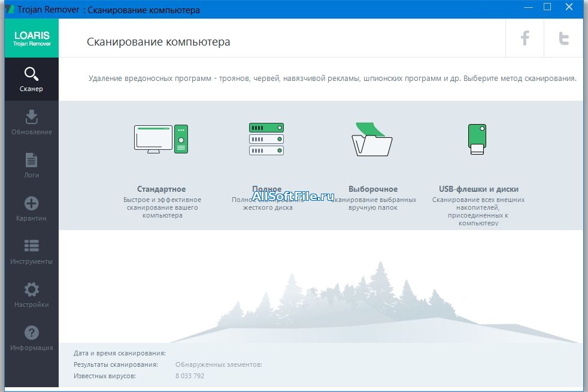Open the Инструменты list icon
The width and height of the screenshot is (588, 392).
(32, 246)
